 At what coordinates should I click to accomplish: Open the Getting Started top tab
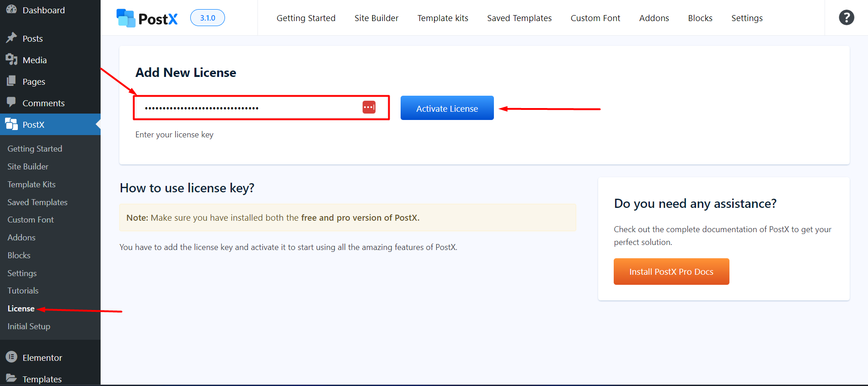[306, 18]
